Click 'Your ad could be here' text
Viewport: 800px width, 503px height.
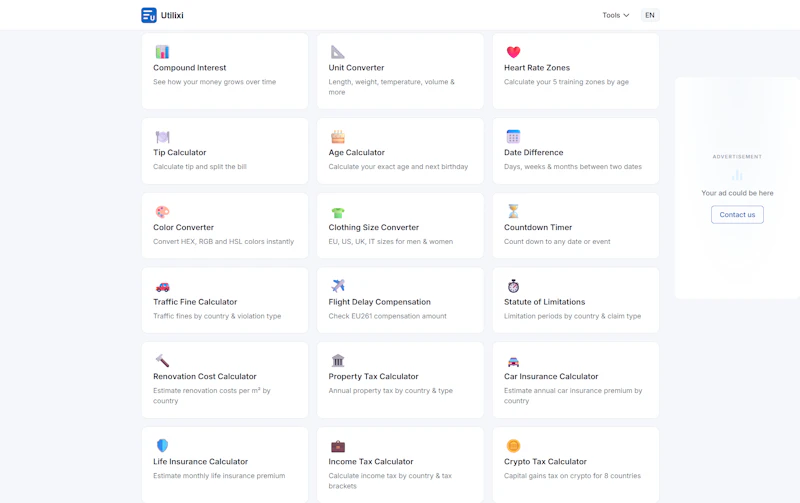[737, 193]
